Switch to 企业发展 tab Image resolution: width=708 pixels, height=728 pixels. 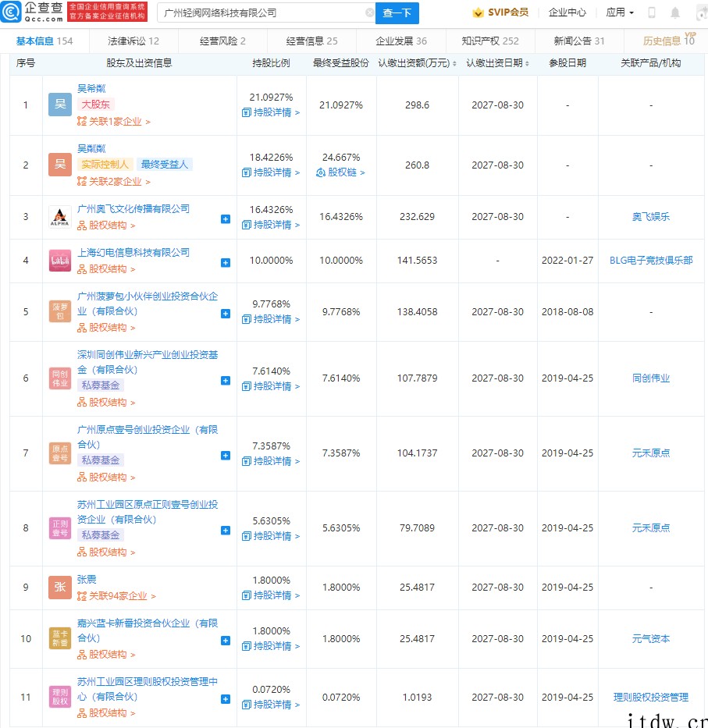(401, 41)
